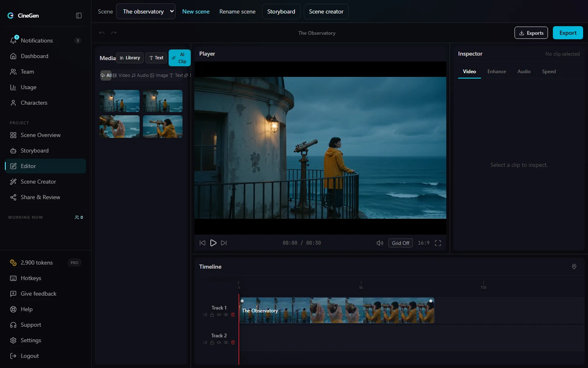Click the blue Export button
Viewport: 588px width, 368px height.
pos(568,33)
